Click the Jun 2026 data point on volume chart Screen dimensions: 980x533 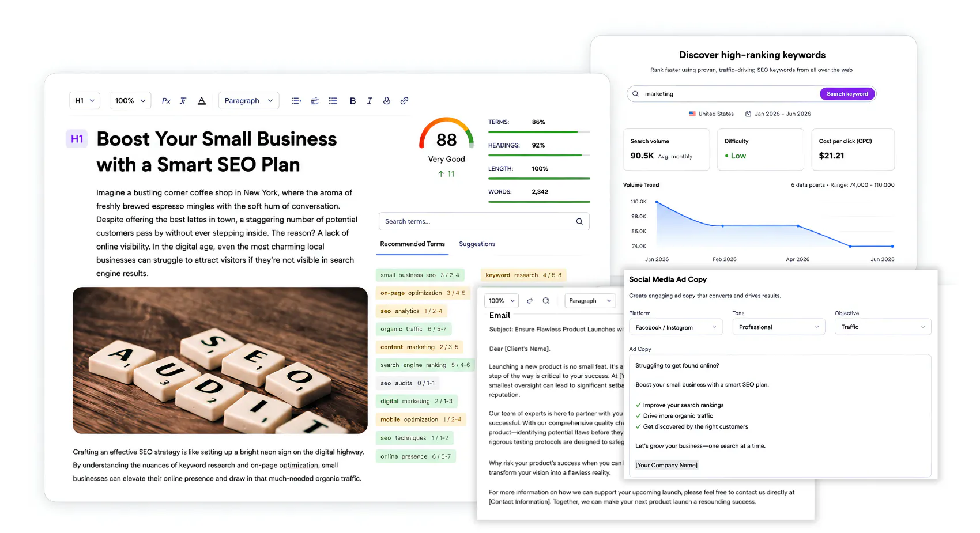pos(892,247)
